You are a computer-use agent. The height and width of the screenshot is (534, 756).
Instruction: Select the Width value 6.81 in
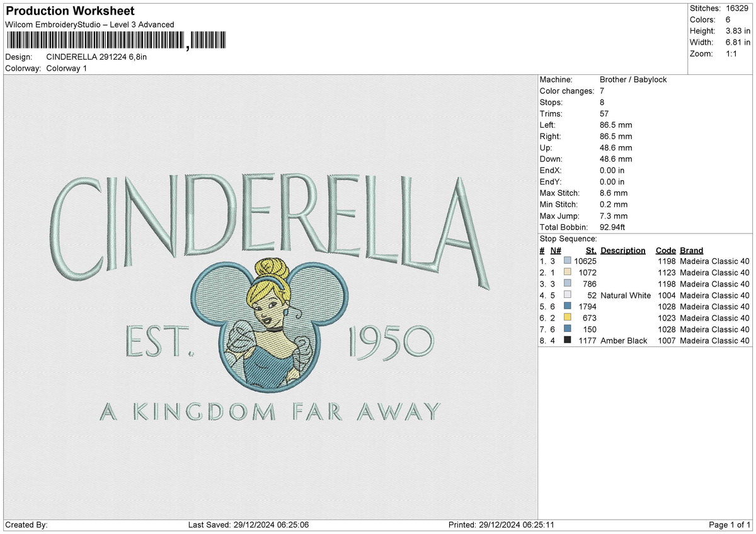[738, 42]
